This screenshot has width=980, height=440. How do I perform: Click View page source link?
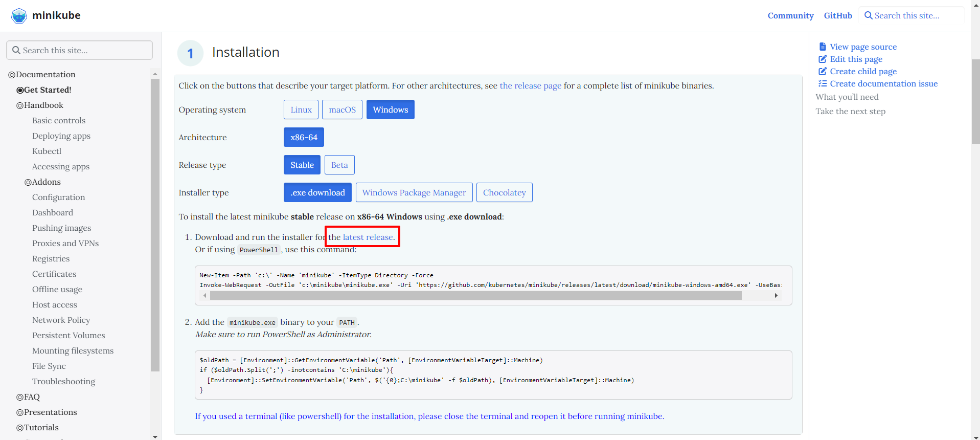863,47
